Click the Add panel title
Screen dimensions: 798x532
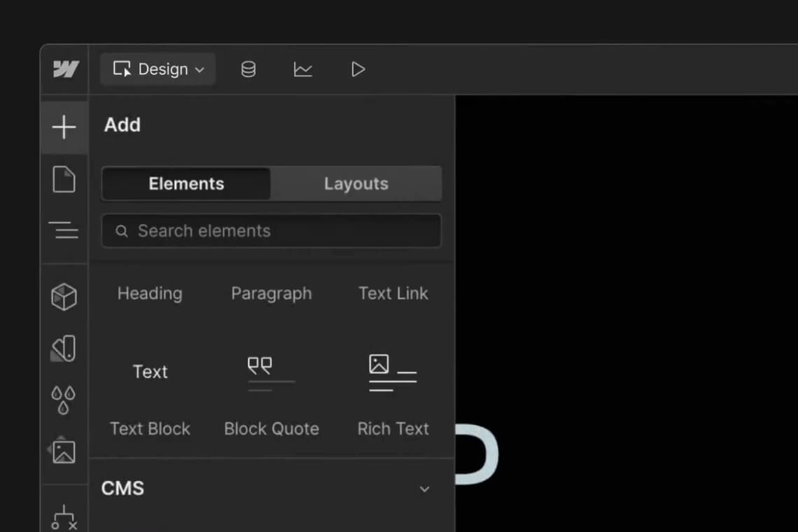[x=122, y=125]
